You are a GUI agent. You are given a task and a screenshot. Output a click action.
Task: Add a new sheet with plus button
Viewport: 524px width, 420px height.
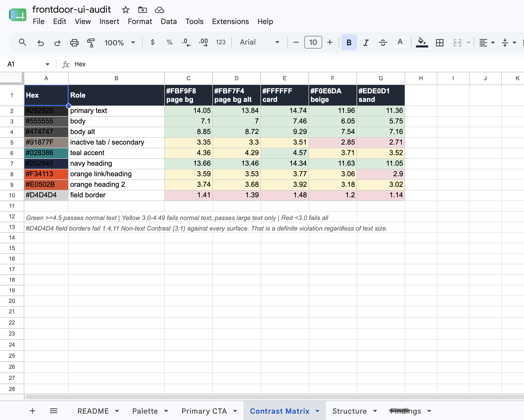32,411
